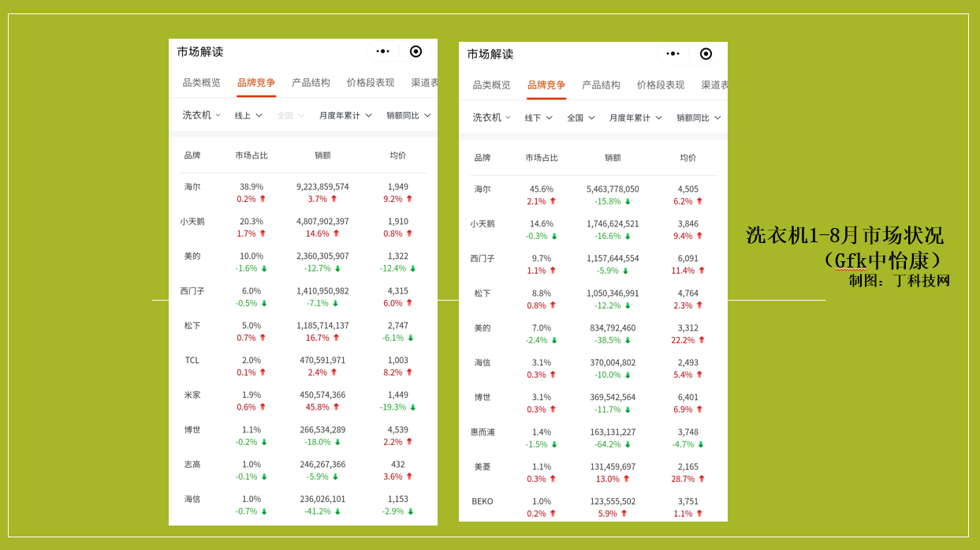Click 惠而浦 sales change -64.2%
980x550 pixels.
click(608, 444)
